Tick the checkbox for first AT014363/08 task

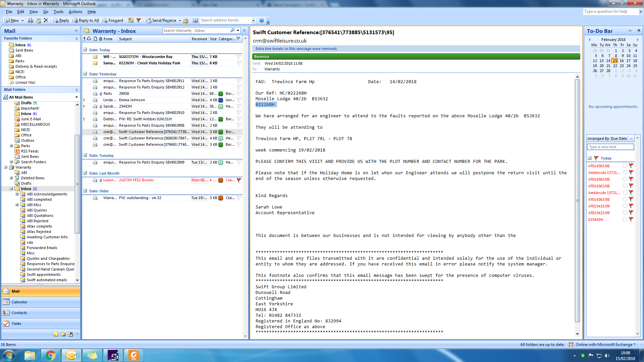[x=625, y=166]
